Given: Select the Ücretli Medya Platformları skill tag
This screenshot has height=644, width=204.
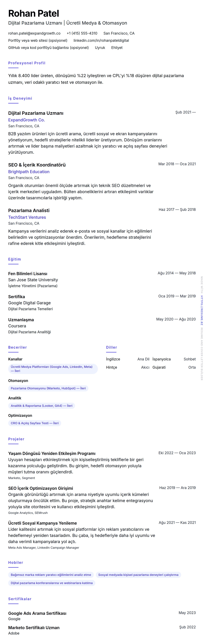Looking at the screenshot, I should (52, 369).
